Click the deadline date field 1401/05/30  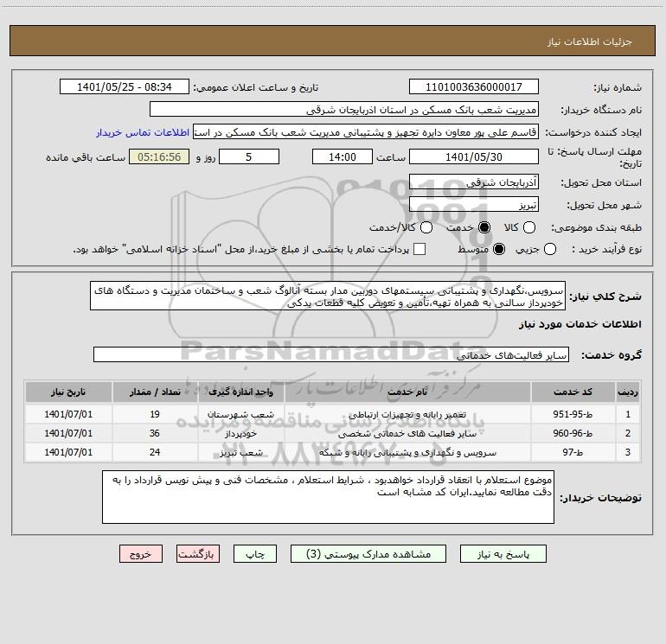coord(474,156)
